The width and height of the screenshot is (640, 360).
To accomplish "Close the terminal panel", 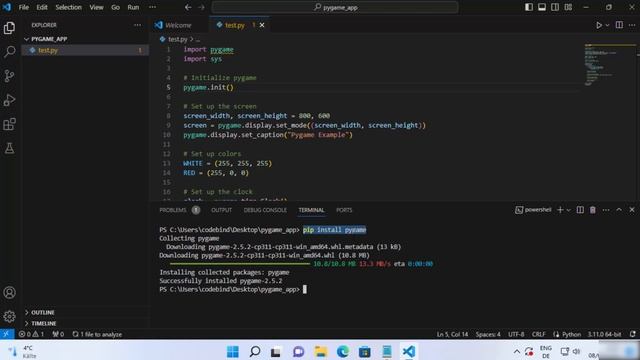I will click(x=632, y=210).
